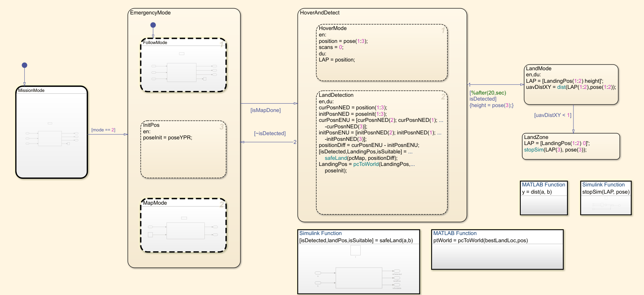Select the LandMode state
Screen dimensions: 644x295
(x=571, y=85)
